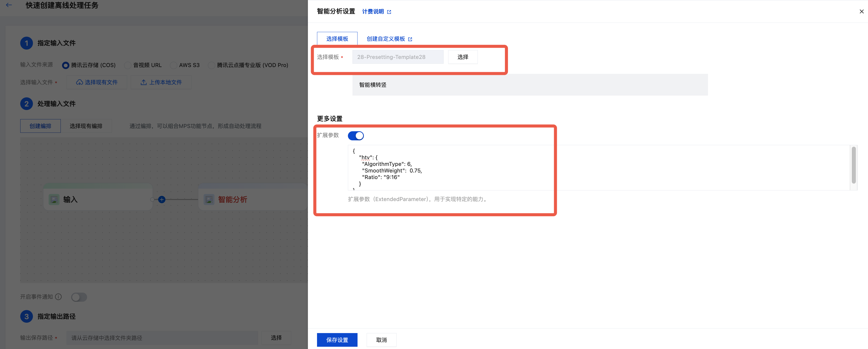Switch to select existing orchestration tab
Screen dimensions: 868x349
click(86, 126)
